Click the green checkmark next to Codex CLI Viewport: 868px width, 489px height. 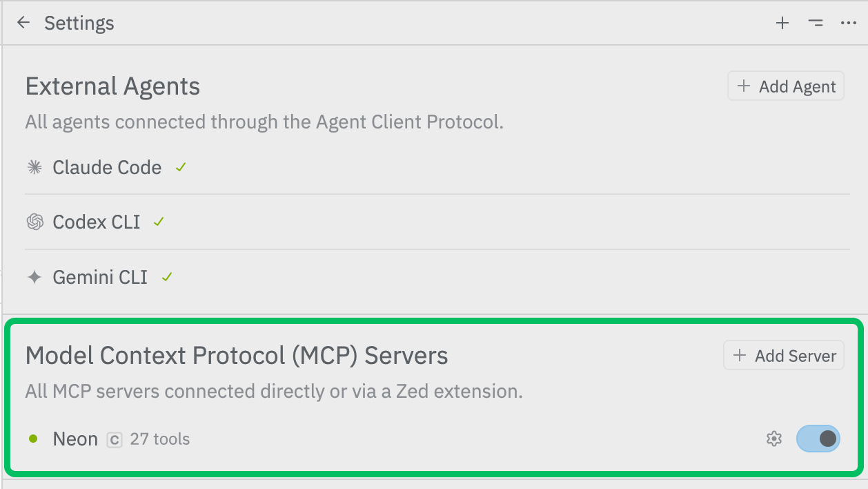[159, 222]
